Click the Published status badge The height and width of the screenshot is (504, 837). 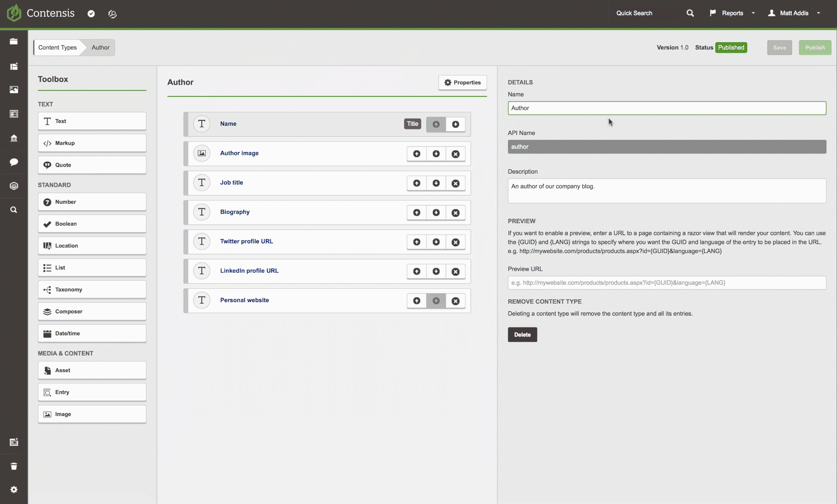(x=731, y=48)
